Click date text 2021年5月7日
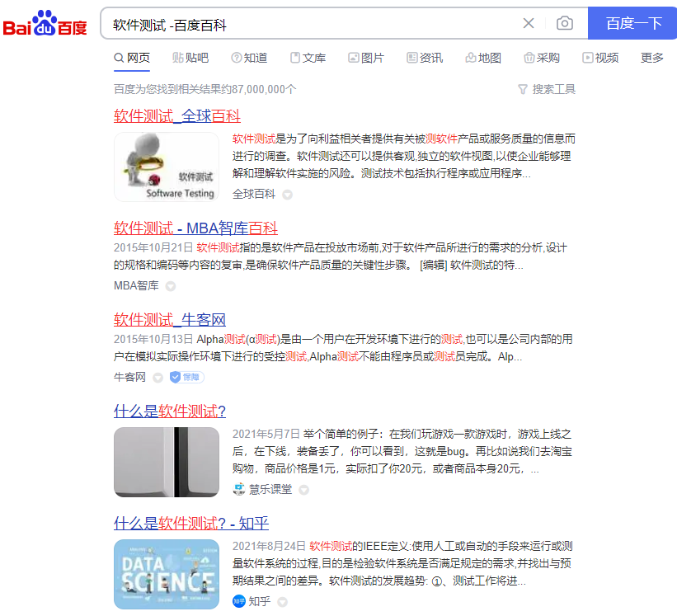The width and height of the screenshot is (677, 616). [x=266, y=435]
